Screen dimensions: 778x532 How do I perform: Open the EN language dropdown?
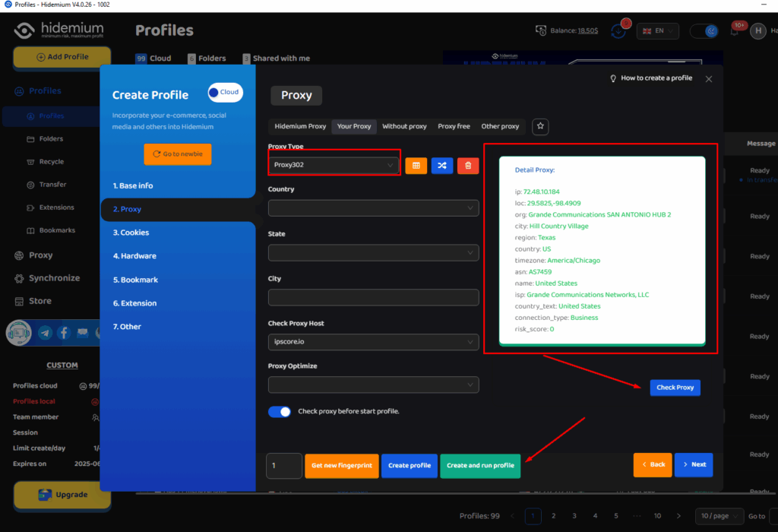click(x=657, y=30)
